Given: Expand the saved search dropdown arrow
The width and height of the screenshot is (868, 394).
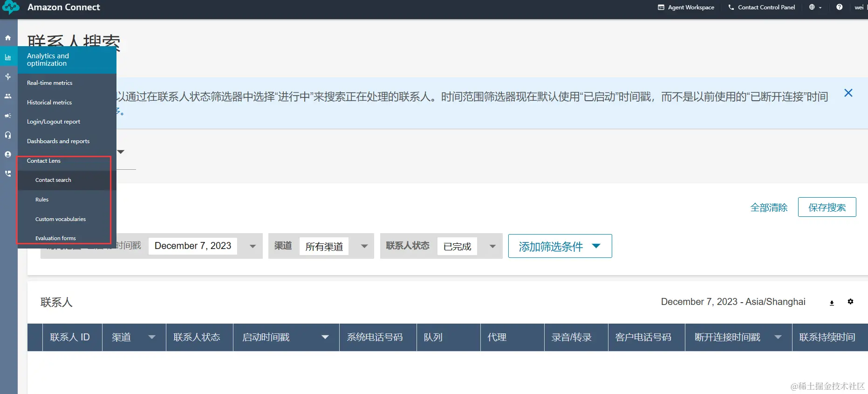Looking at the screenshot, I should coord(121,152).
